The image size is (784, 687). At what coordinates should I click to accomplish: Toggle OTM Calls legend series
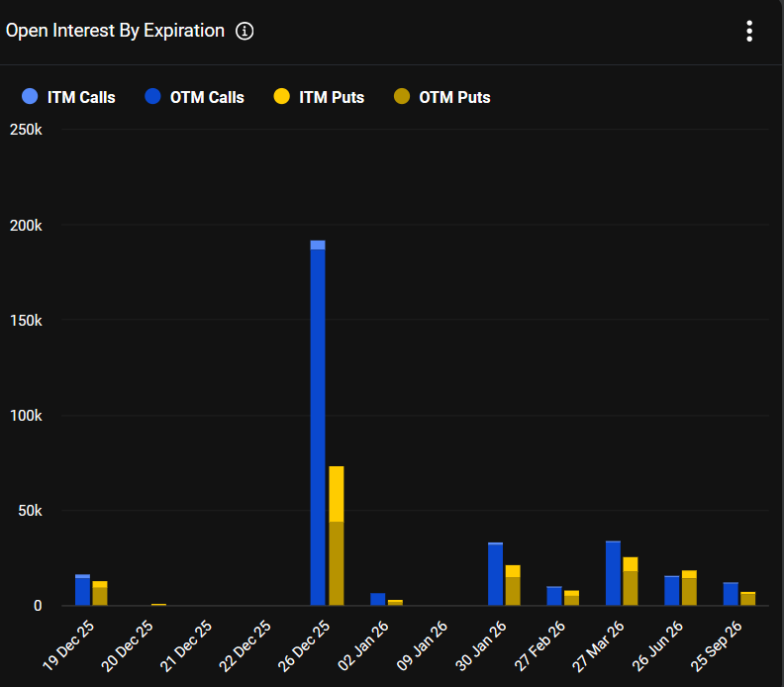tap(207, 97)
